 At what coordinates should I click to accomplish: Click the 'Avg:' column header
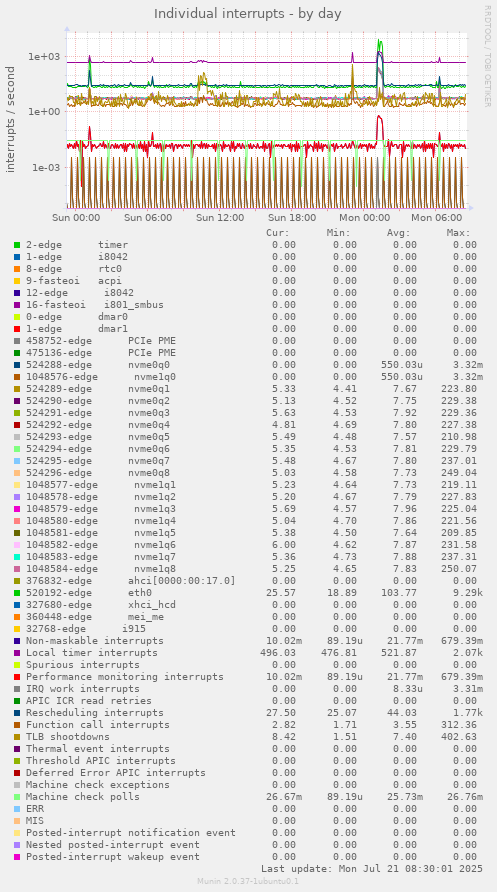pyautogui.click(x=399, y=233)
